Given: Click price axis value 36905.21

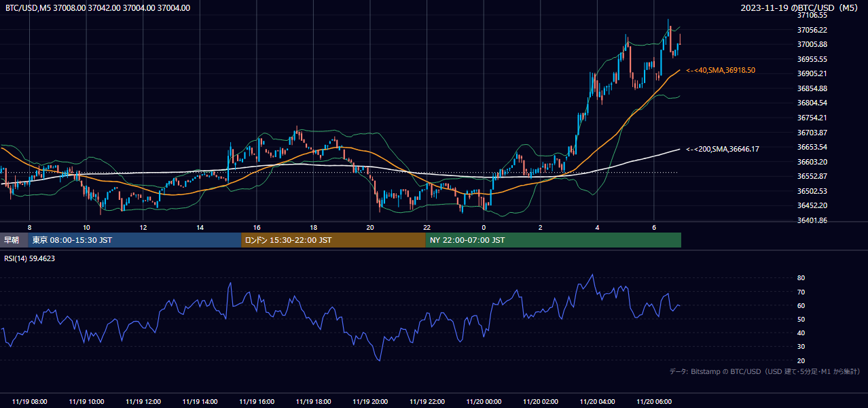Looking at the screenshot, I should coord(812,73).
